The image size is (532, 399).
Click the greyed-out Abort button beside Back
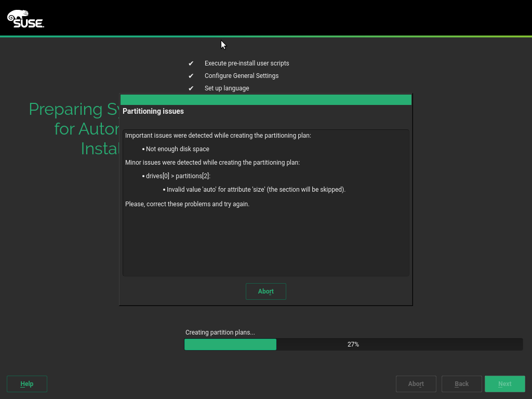pos(416,384)
